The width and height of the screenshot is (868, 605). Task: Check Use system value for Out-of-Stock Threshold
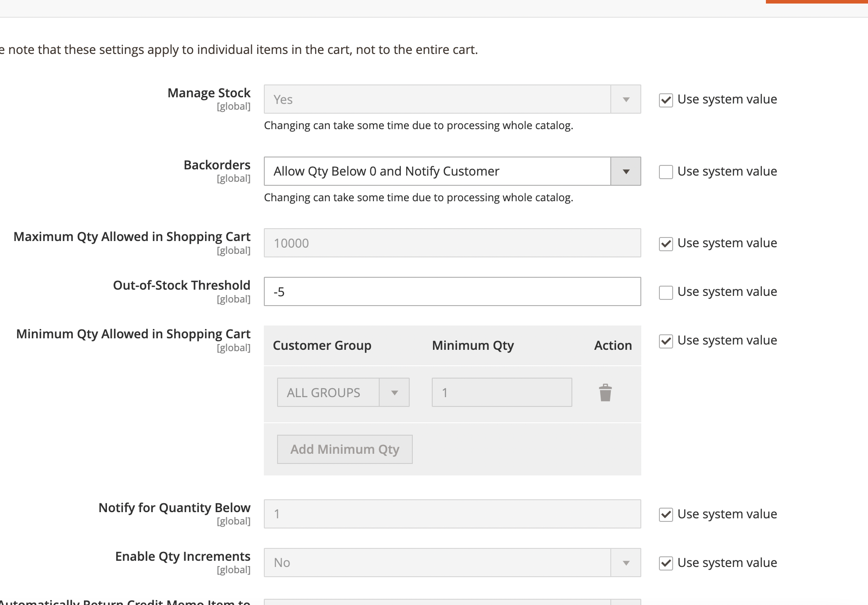tap(666, 292)
